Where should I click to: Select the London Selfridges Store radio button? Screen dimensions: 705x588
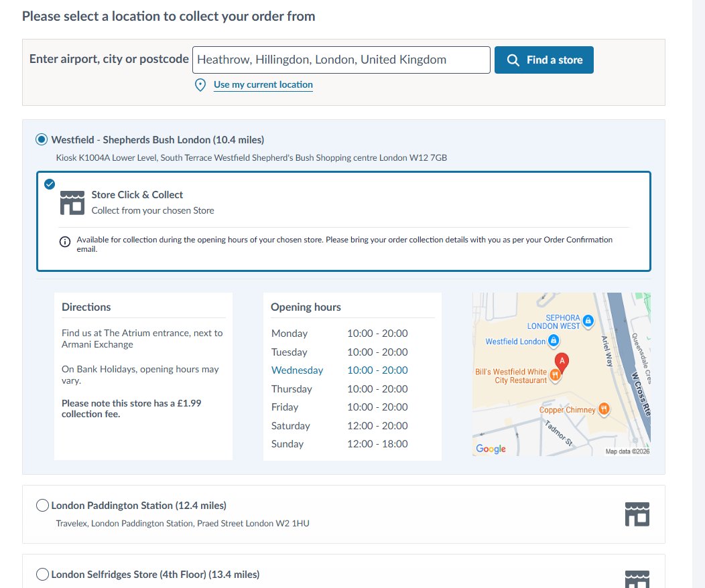point(42,574)
